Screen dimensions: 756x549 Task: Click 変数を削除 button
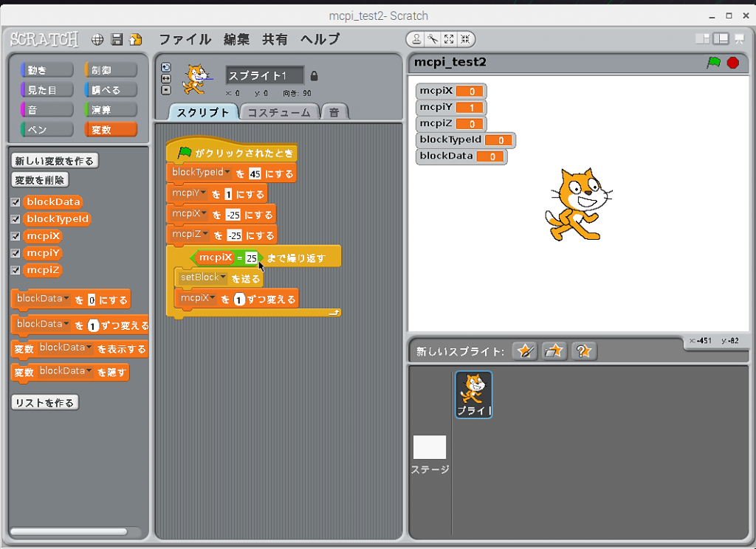click(x=40, y=180)
